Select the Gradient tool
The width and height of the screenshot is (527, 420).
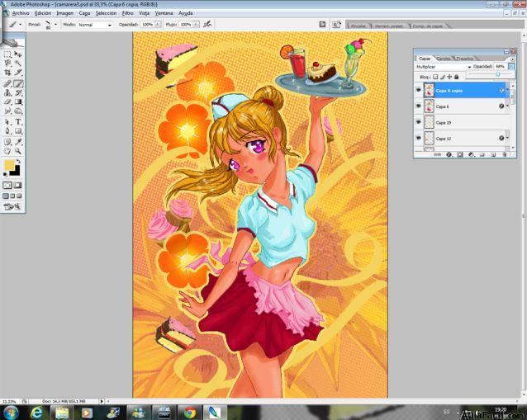[18, 101]
